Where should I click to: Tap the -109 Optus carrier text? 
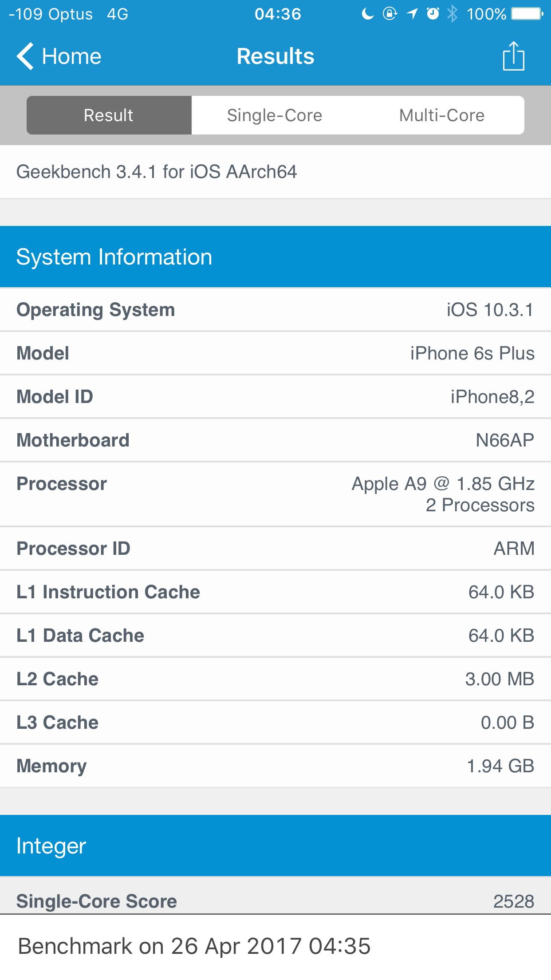(x=51, y=14)
